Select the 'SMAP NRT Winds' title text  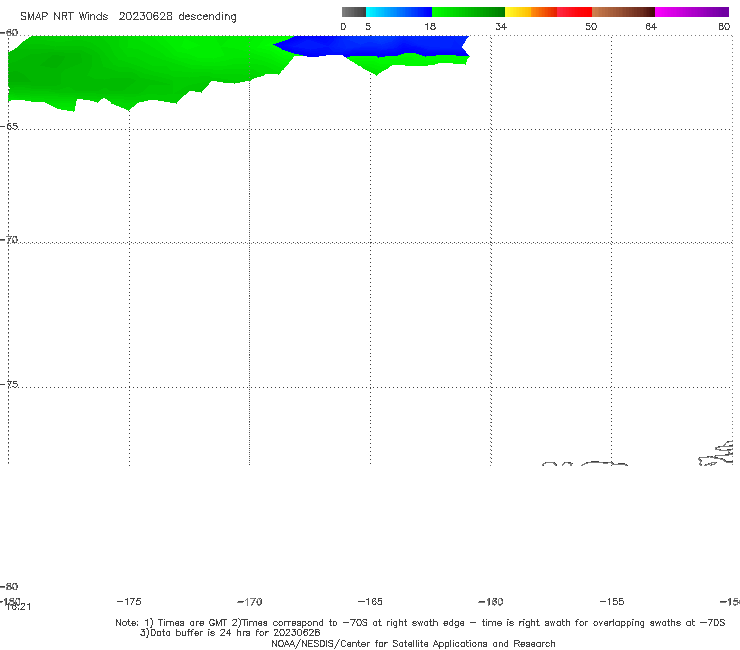(x=64, y=16)
